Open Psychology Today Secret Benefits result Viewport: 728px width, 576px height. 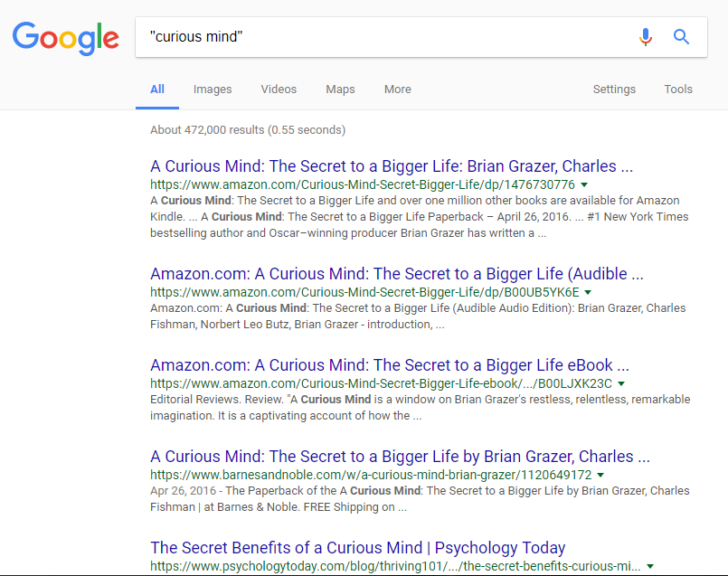pos(357,548)
